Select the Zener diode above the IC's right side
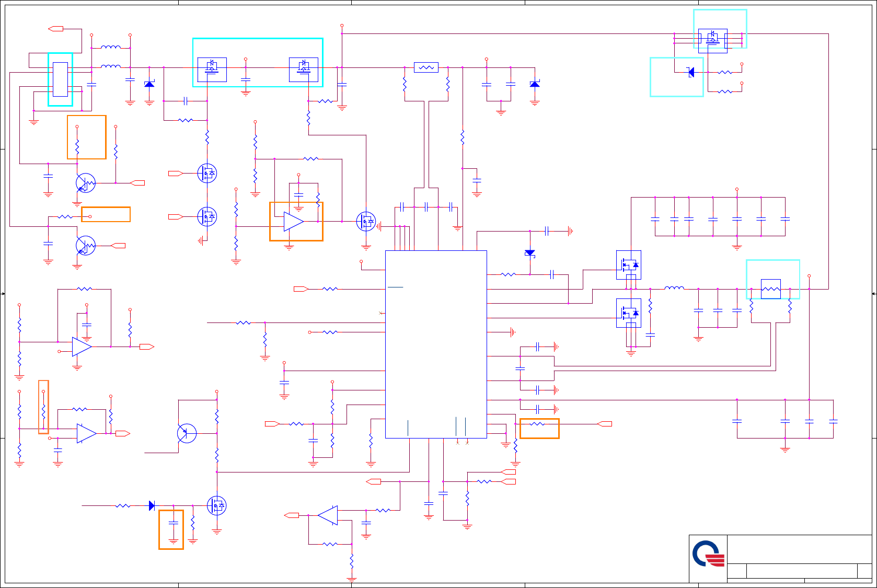Image resolution: width=877 pixels, height=588 pixels. point(529,253)
